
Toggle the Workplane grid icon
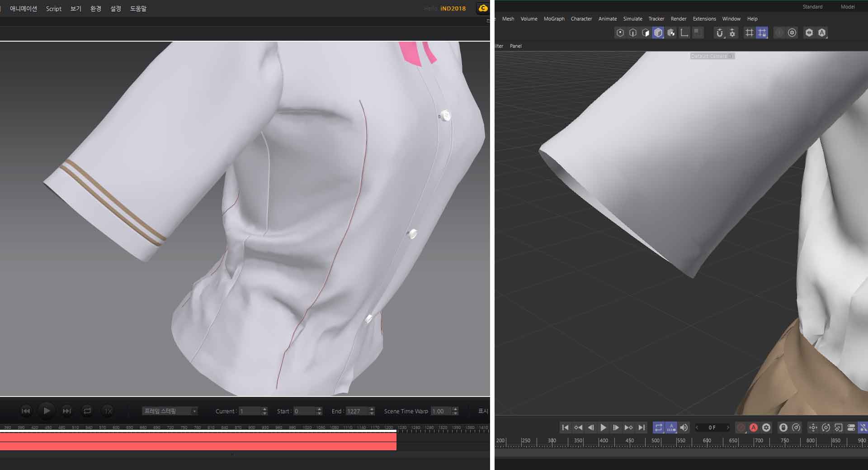[750, 33]
